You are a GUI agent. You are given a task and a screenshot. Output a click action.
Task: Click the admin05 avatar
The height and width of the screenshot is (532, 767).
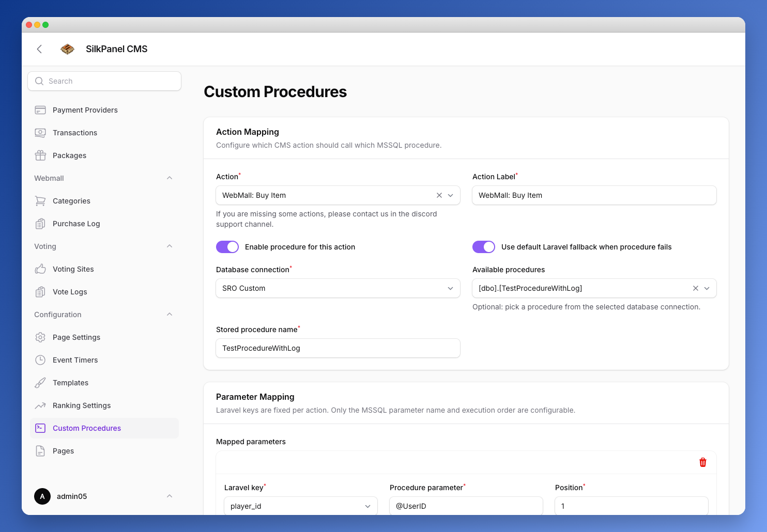coord(42,496)
